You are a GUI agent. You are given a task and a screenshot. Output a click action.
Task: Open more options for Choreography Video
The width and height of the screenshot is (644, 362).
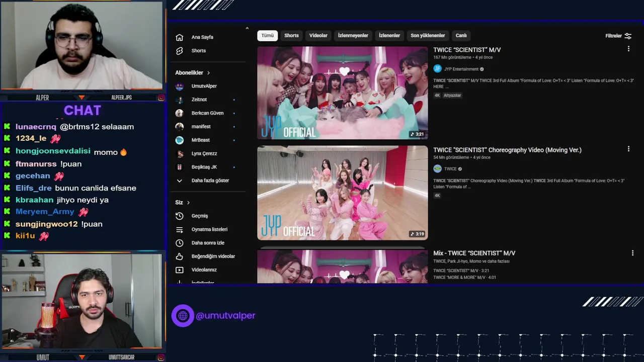tap(628, 149)
